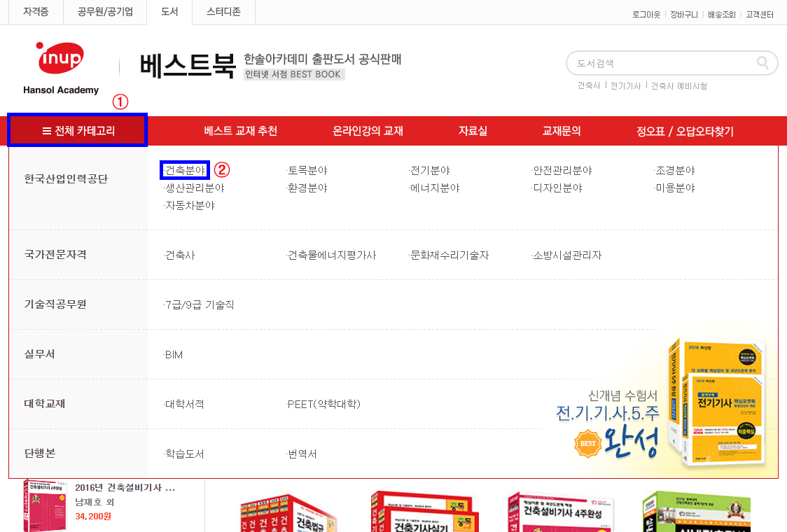Screen dimensions: 787x532
Task: Click the search magnifier icon
Action: 762,63
